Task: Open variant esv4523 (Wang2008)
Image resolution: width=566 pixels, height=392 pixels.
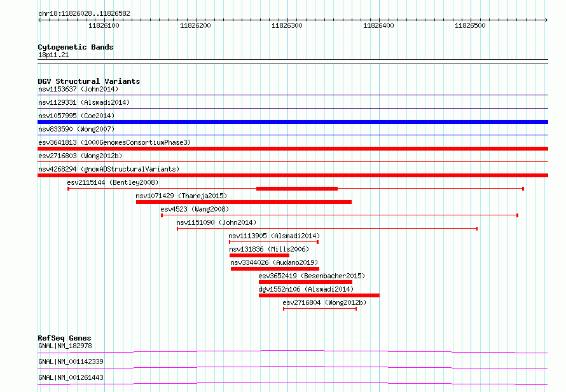Action: (x=195, y=209)
